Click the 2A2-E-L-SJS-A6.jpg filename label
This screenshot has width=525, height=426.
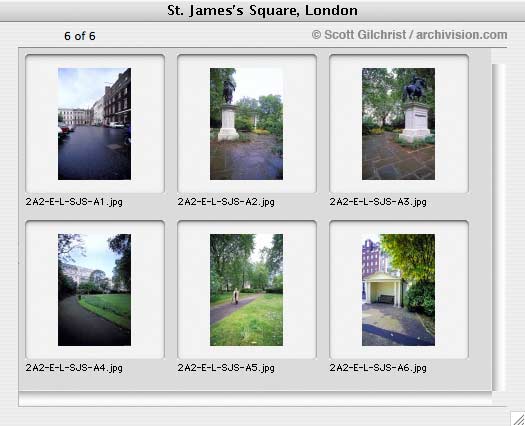[378, 368]
